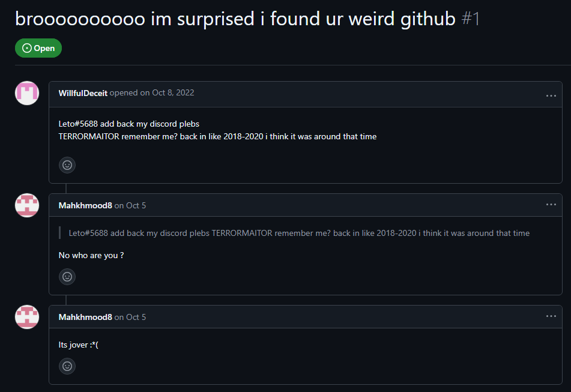Add reaction to the "Its jover" comment

pos(67,366)
